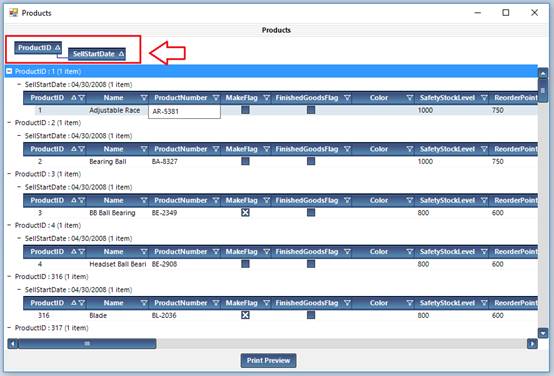Screen dimensions: 554x376
Task: Sort by Color column in ProductID 3 group
Action: coord(379,200)
